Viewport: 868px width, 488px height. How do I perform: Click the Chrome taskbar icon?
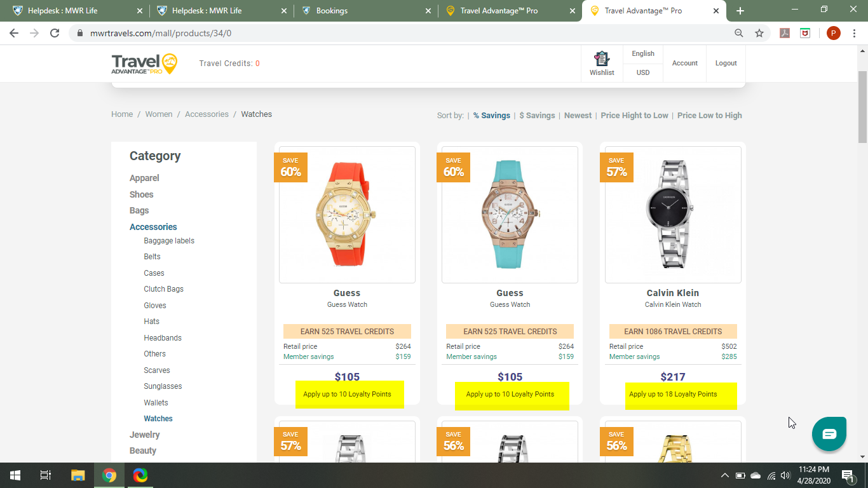pyautogui.click(x=109, y=475)
